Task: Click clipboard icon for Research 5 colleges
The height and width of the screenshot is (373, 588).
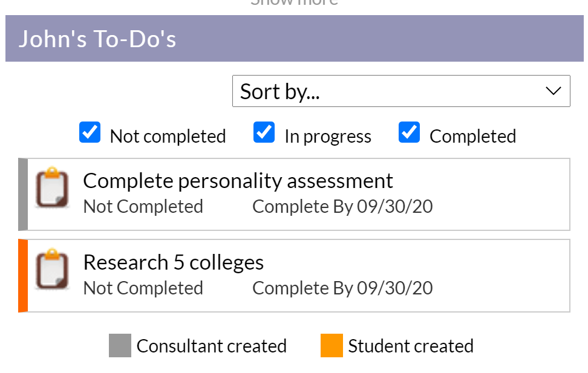Action: (52, 269)
